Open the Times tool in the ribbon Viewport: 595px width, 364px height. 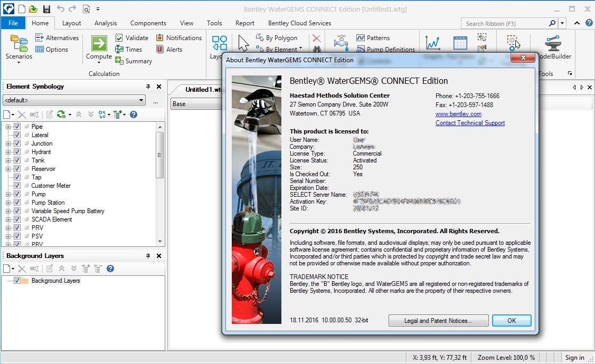coord(129,49)
